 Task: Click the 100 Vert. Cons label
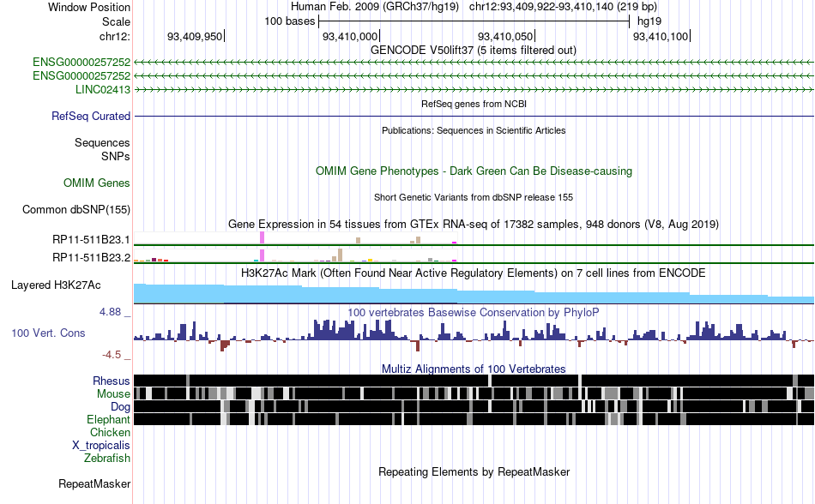(x=48, y=333)
